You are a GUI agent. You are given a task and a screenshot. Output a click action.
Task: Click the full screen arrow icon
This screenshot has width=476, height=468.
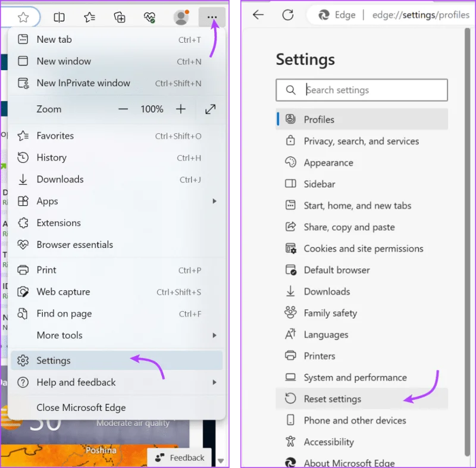pyautogui.click(x=211, y=109)
